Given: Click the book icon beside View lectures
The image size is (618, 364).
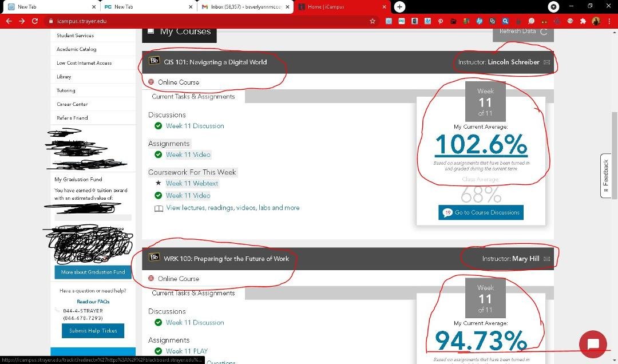Looking at the screenshot, I should click(159, 208).
